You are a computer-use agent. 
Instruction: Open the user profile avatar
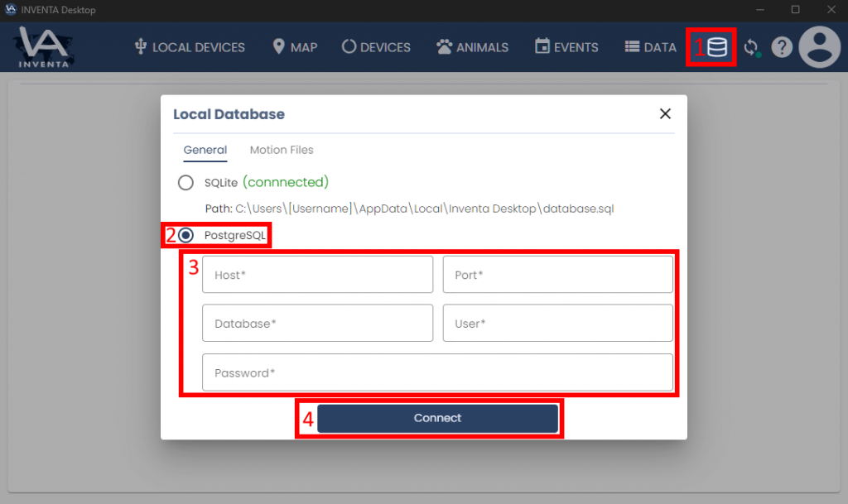coord(819,47)
